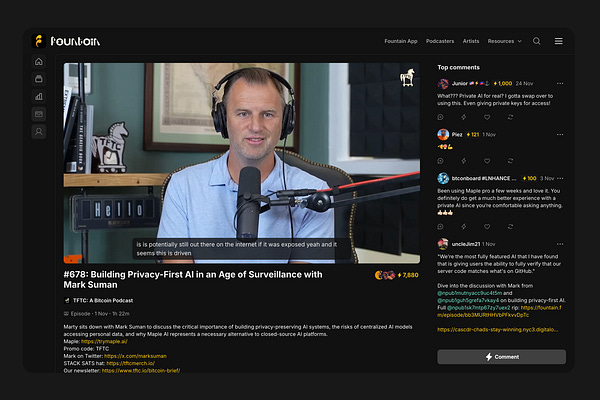Screen dimensions: 600x400
Task: Open the tftcmerch.io link
Action: click(x=130, y=363)
